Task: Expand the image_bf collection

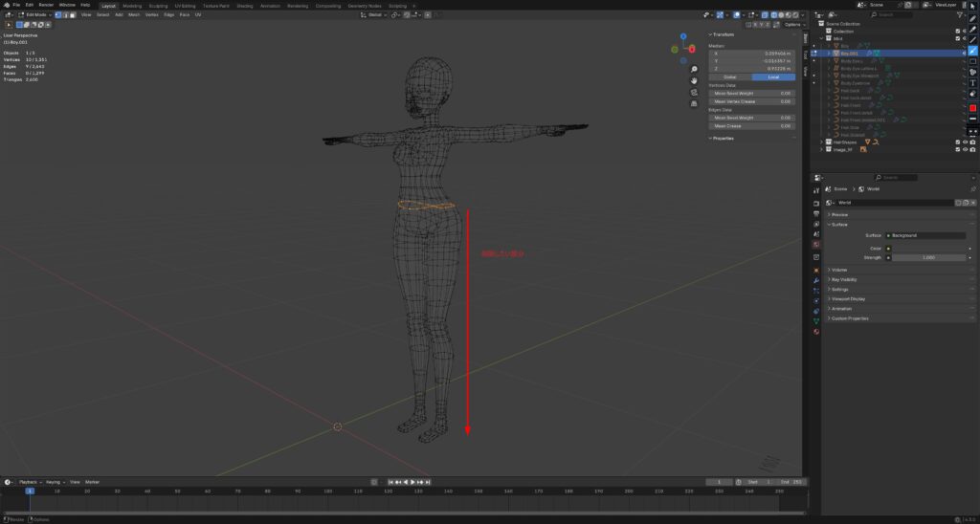Action: pos(822,149)
